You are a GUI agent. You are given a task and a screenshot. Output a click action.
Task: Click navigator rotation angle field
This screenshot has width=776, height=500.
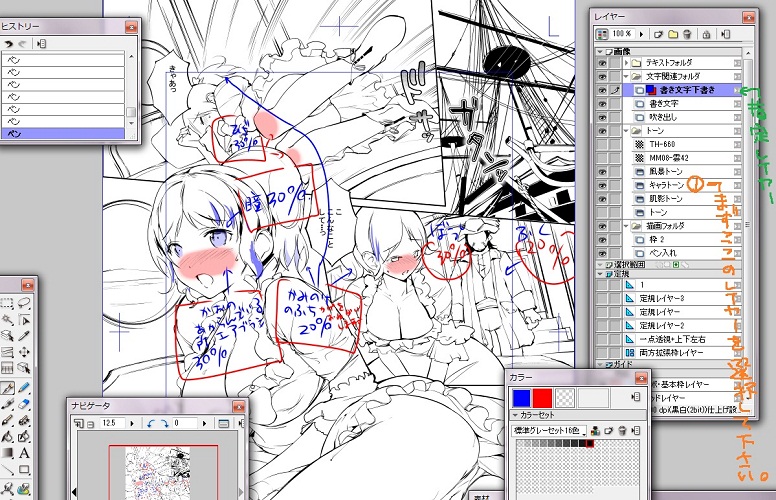tap(184, 423)
